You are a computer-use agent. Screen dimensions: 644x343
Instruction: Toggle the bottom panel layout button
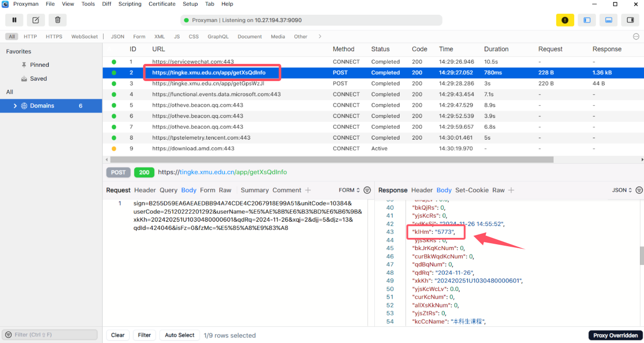pyautogui.click(x=608, y=20)
